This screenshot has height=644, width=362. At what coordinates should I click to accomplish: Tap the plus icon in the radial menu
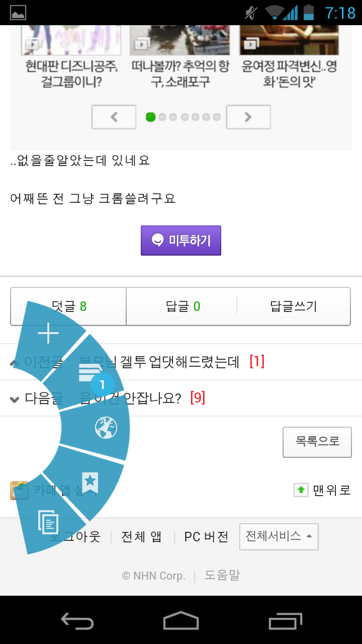(48, 334)
